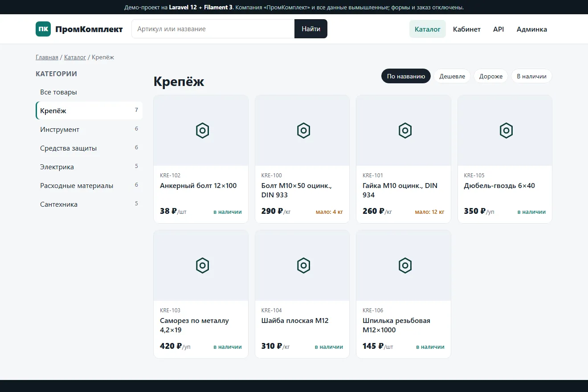This screenshot has height=392, width=588.
Task: Select Инструмент category
Action: coord(89,130)
